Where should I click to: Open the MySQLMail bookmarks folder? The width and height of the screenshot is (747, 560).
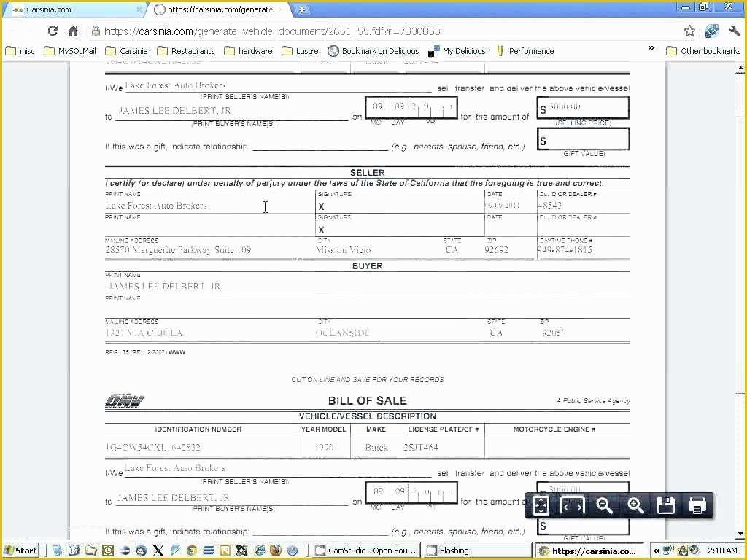point(69,51)
